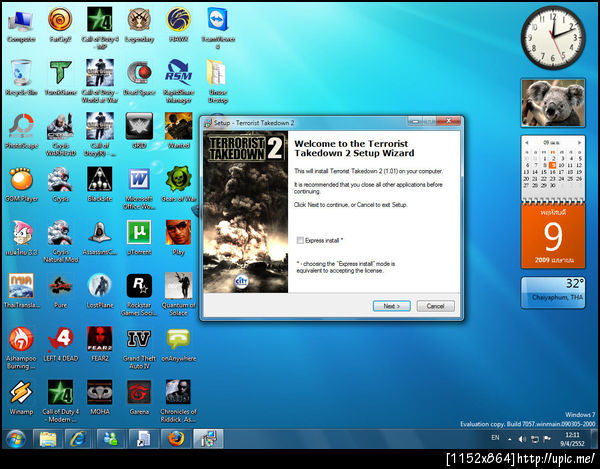600x469 pixels.
Task: Tick the Express install checkbox
Action: (300, 240)
